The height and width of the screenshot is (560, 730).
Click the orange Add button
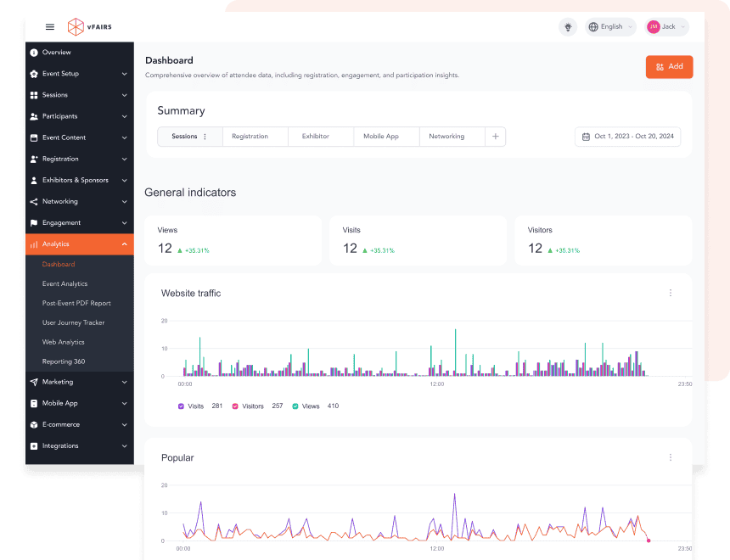tap(669, 66)
